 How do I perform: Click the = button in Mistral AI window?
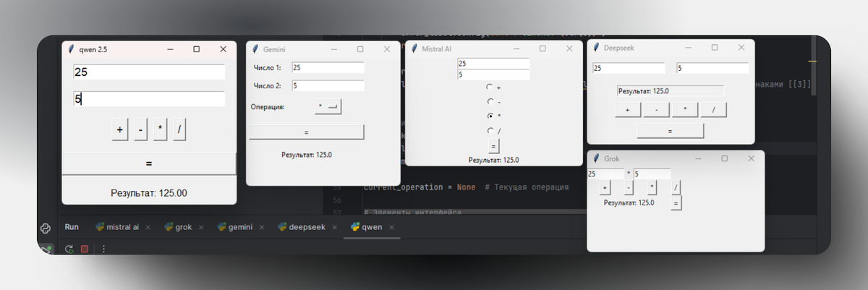click(493, 146)
